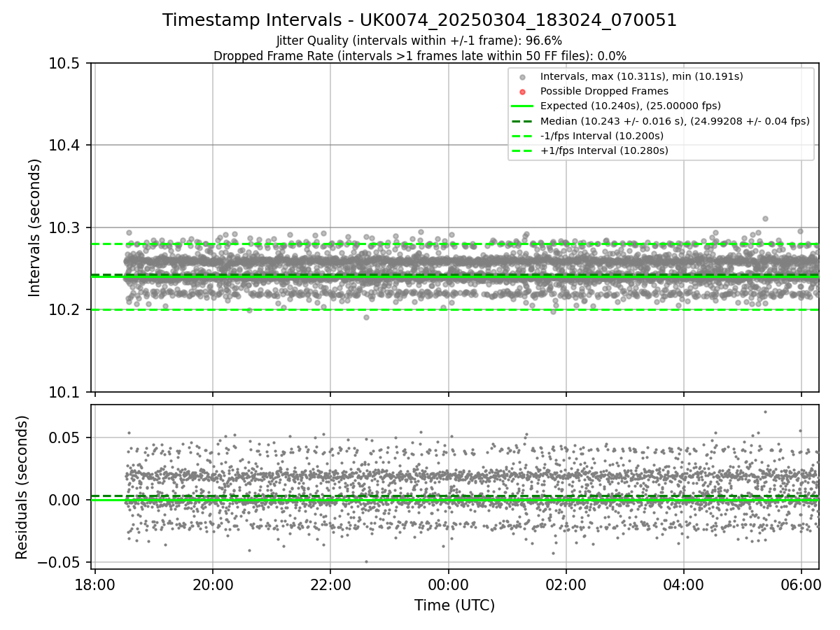
Task: Click the x-axis tick label 02:00
Action: 566,584
